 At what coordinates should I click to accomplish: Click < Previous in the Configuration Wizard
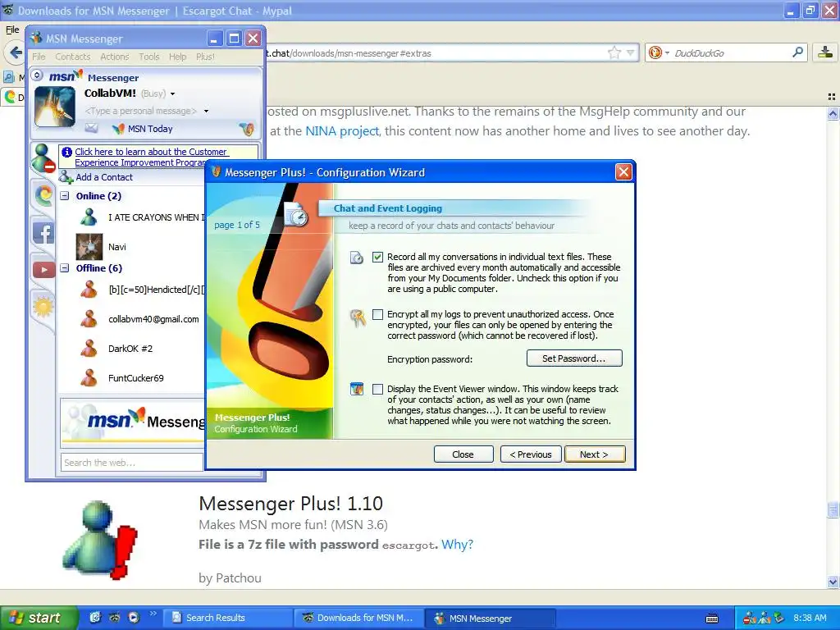point(531,454)
